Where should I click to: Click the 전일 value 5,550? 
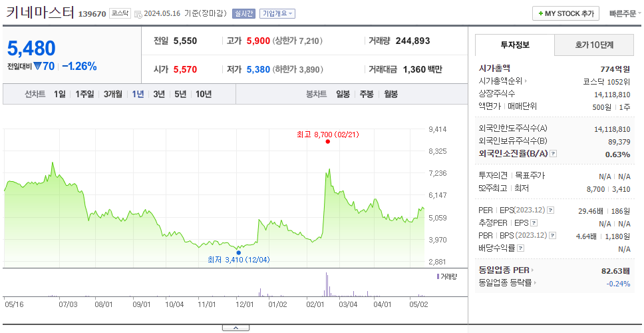coord(185,41)
